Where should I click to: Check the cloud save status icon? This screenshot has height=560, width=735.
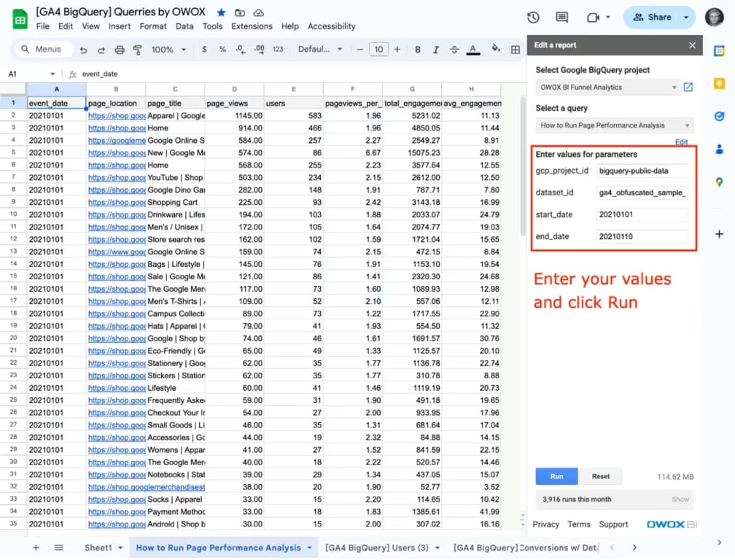(258, 12)
